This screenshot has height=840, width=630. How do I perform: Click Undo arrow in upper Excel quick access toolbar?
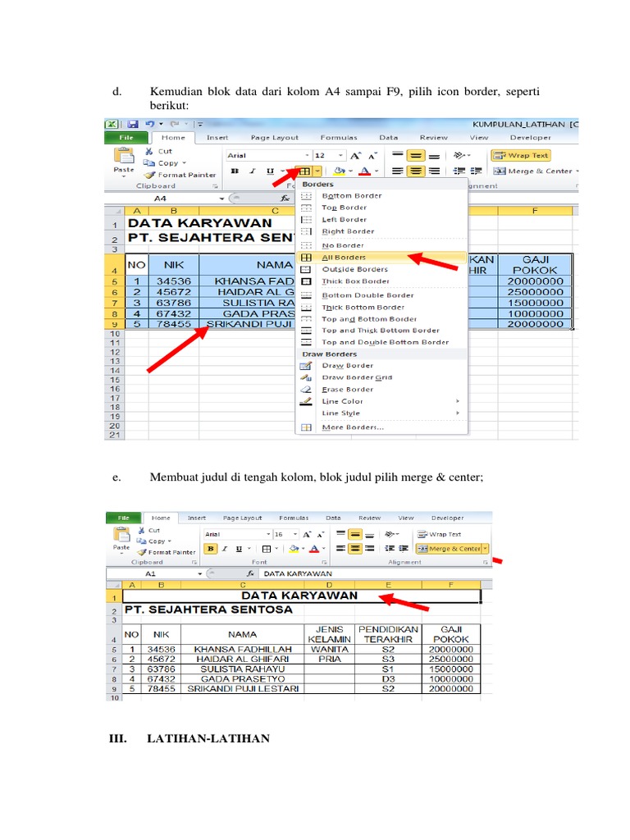click(x=149, y=124)
